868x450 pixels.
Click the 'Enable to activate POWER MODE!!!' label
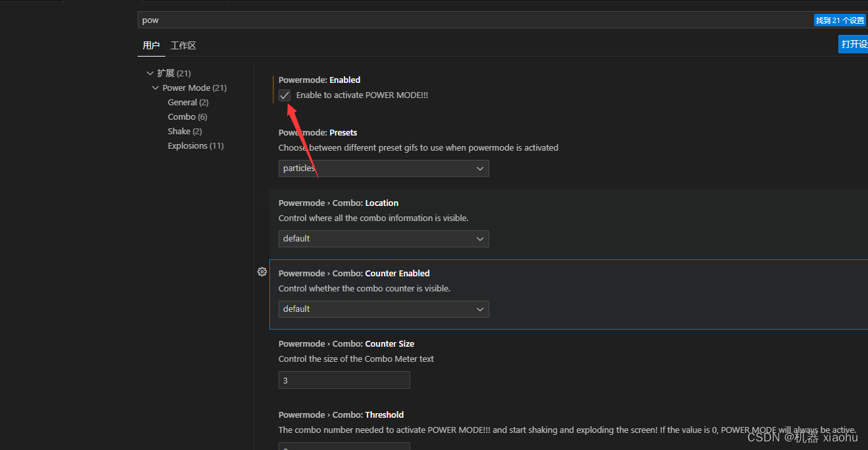362,95
